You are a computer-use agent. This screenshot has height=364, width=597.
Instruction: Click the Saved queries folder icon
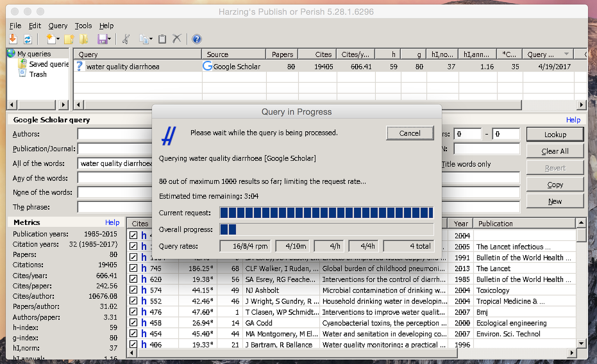(x=23, y=64)
